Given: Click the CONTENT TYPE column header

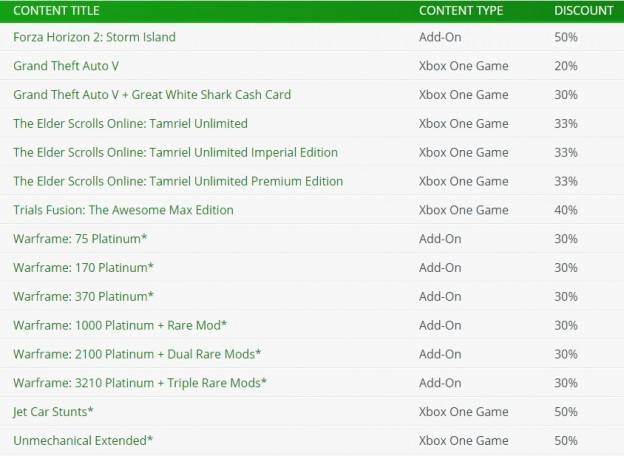Looking at the screenshot, I should coord(461,11).
